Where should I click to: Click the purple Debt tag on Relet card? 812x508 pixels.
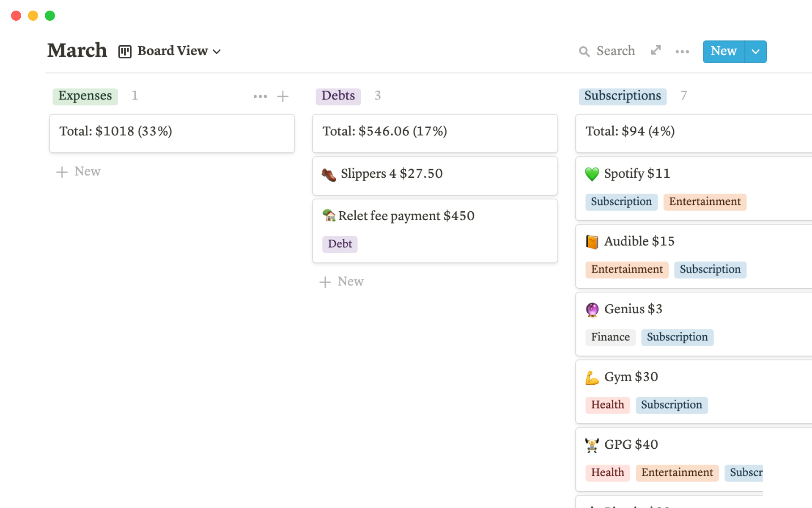340,244
